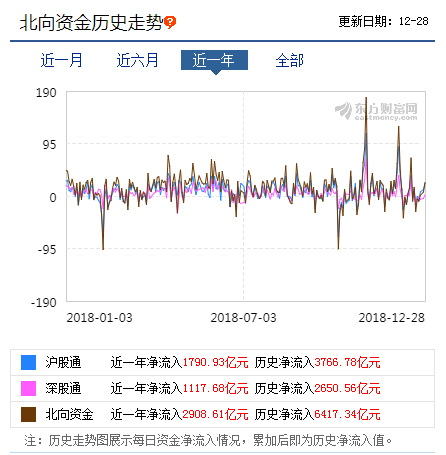
Task: Click the 2018-07-03 date axis label
Action: [x=243, y=318]
